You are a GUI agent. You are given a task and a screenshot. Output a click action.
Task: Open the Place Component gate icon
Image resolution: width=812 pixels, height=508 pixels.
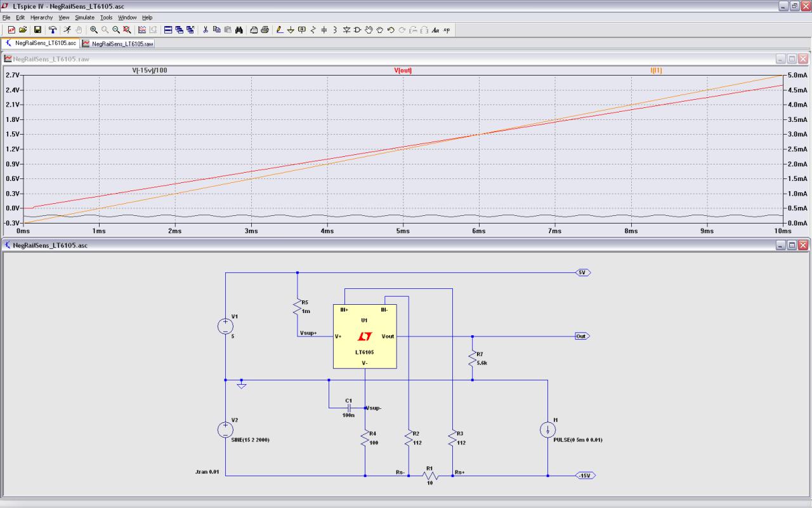[357, 30]
